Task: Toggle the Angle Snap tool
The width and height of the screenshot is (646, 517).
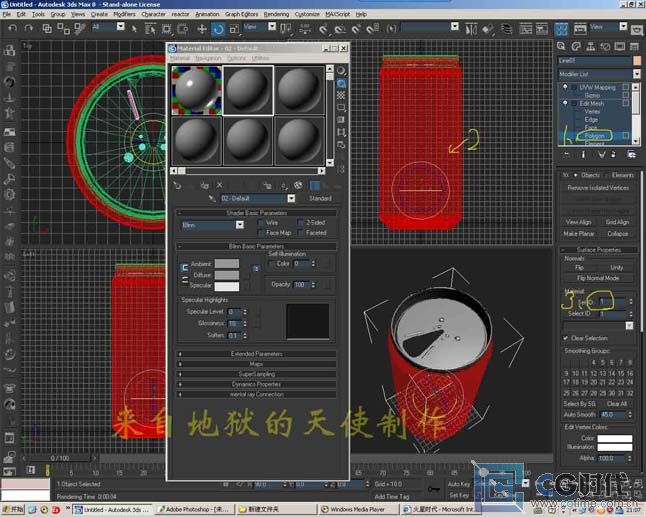Action: pyautogui.click(x=339, y=29)
